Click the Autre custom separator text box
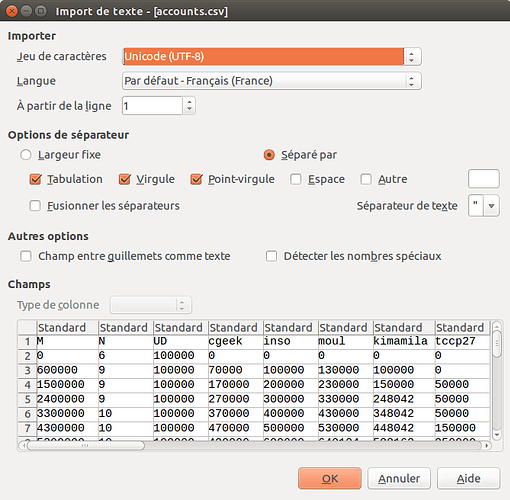The width and height of the screenshot is (510, 500). coord(484,179)
